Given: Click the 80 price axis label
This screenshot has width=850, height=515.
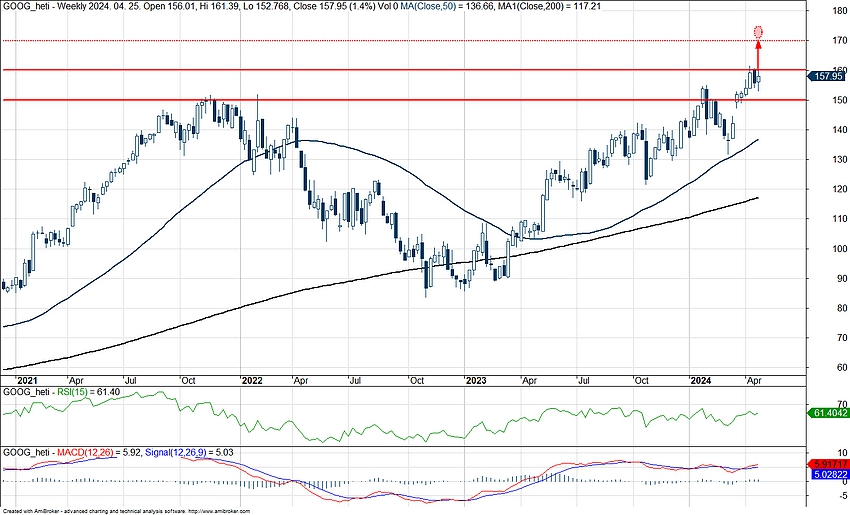Looking at the screenshot, I should tap(843, 308).
